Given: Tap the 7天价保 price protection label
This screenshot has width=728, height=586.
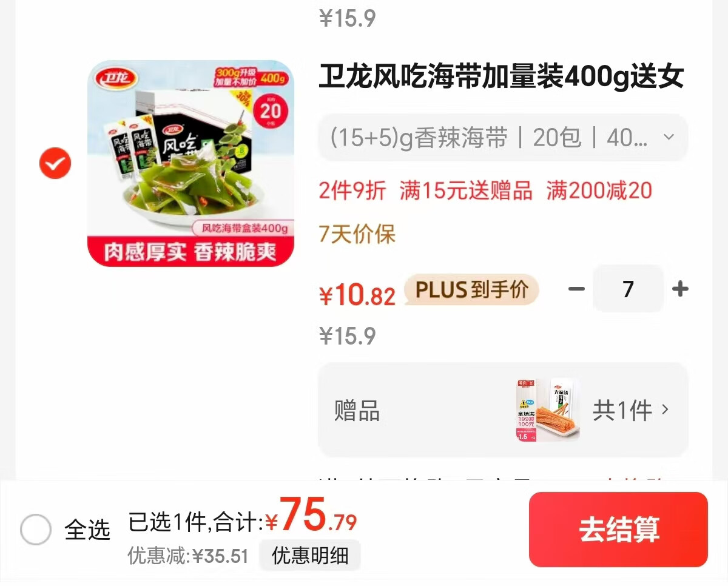Looking at the screenshot, I should coord(357,234).
